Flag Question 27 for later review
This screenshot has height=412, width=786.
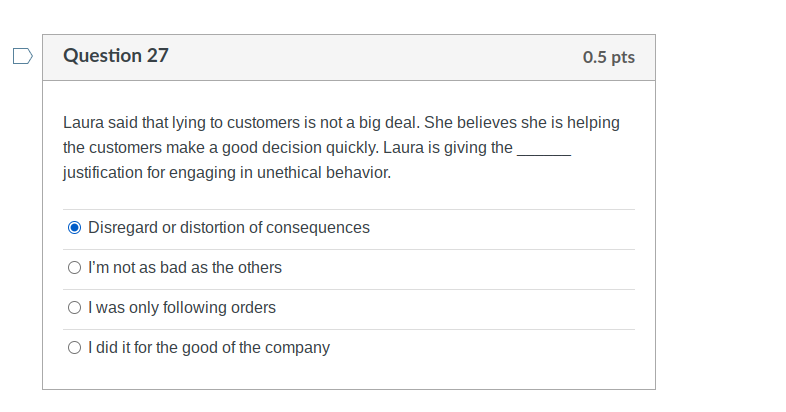tap(23, 56)
